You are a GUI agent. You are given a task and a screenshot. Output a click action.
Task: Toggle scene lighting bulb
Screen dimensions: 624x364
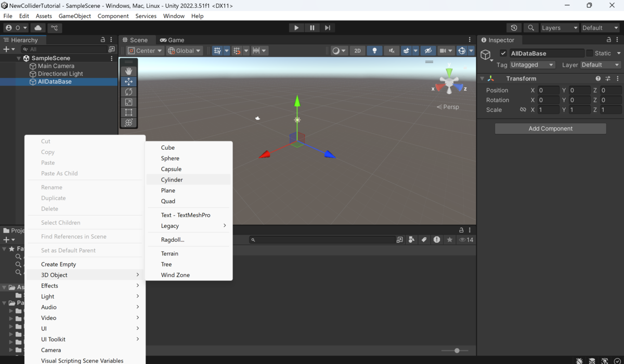tap(374, 50)
